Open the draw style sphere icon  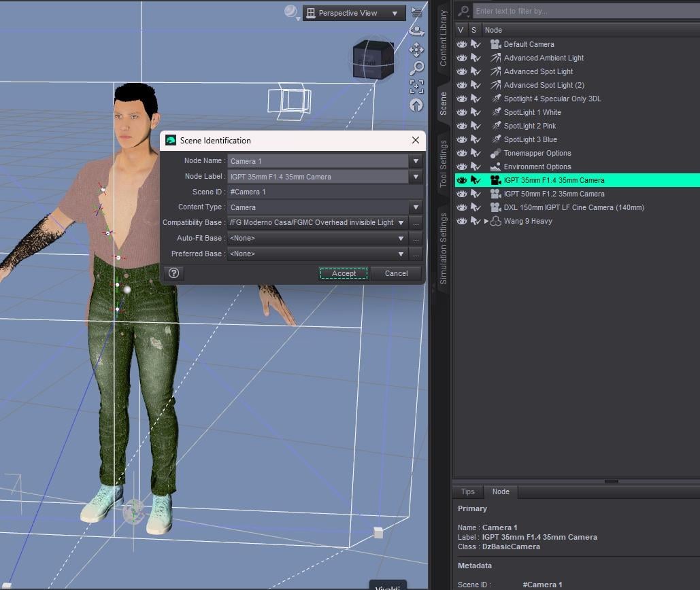click(x=290, y=12)
